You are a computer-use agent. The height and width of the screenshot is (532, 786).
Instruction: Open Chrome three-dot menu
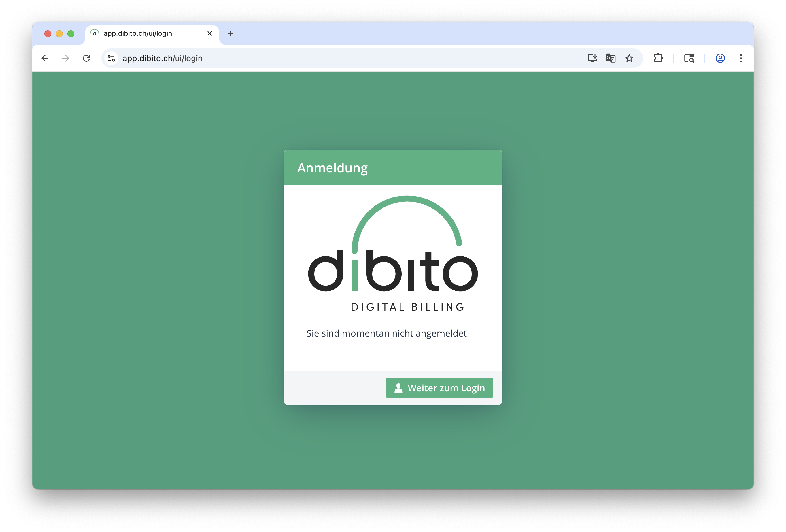click(x=741, y=58)
